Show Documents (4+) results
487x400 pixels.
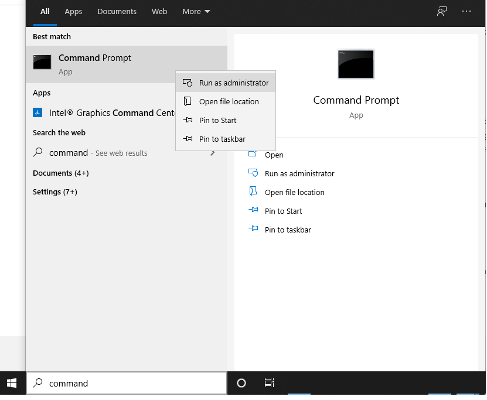(61, 173)
